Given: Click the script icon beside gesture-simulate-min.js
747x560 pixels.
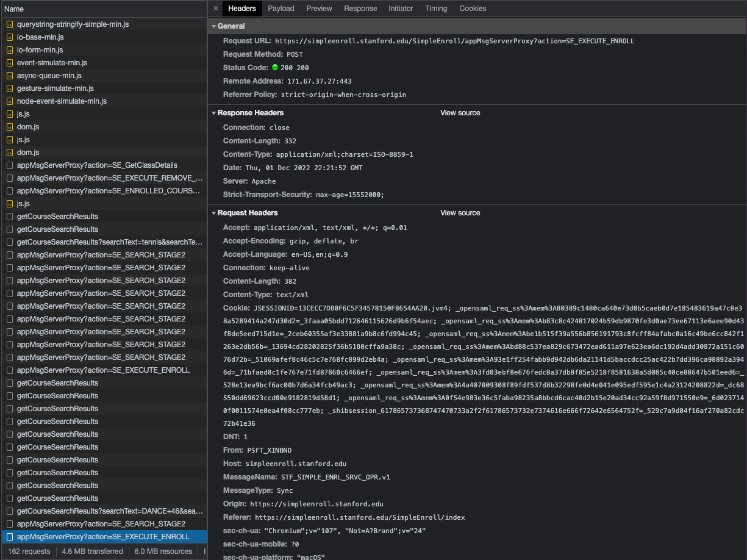Looking at the screenshot, I should pos(9,88).
